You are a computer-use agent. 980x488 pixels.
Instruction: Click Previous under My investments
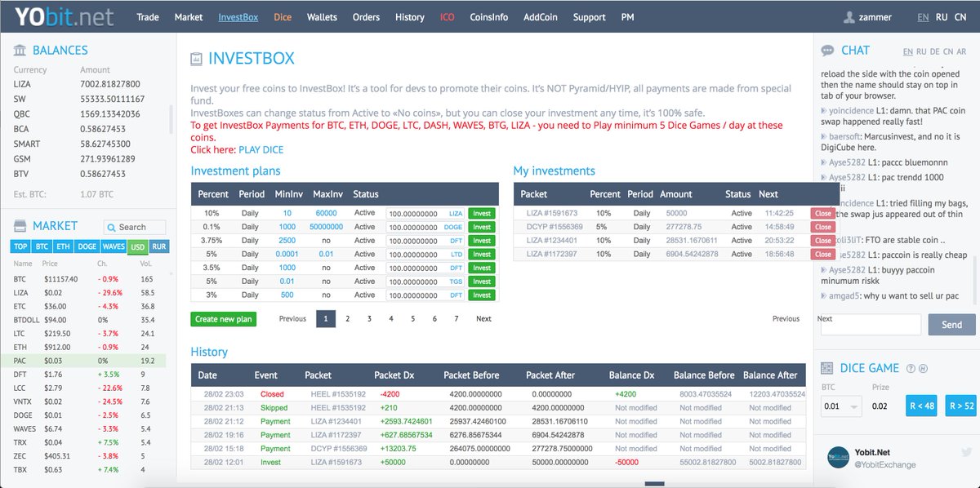786,319
